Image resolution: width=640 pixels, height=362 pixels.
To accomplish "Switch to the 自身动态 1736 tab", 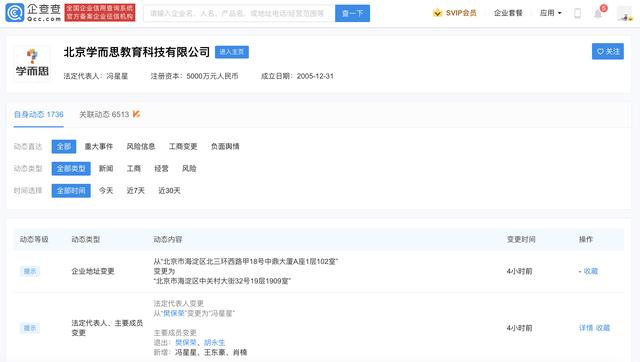I will point(39,114).
